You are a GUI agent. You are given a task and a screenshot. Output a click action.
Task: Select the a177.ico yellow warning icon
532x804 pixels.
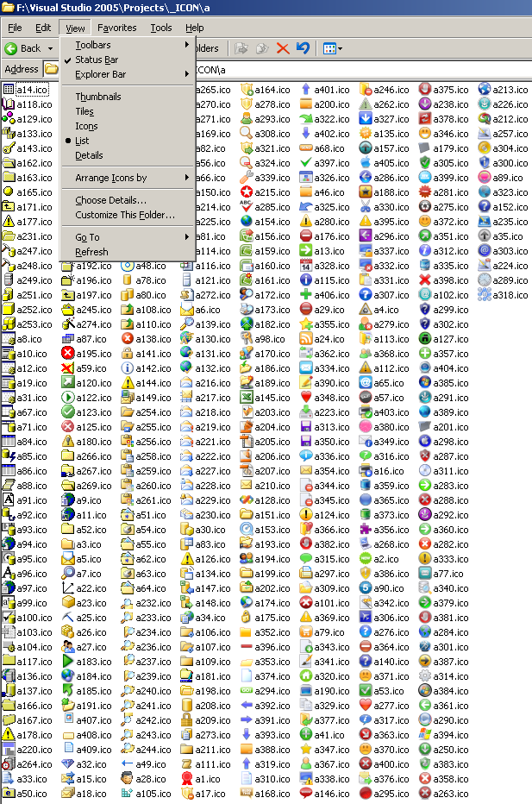pos(9,222)
